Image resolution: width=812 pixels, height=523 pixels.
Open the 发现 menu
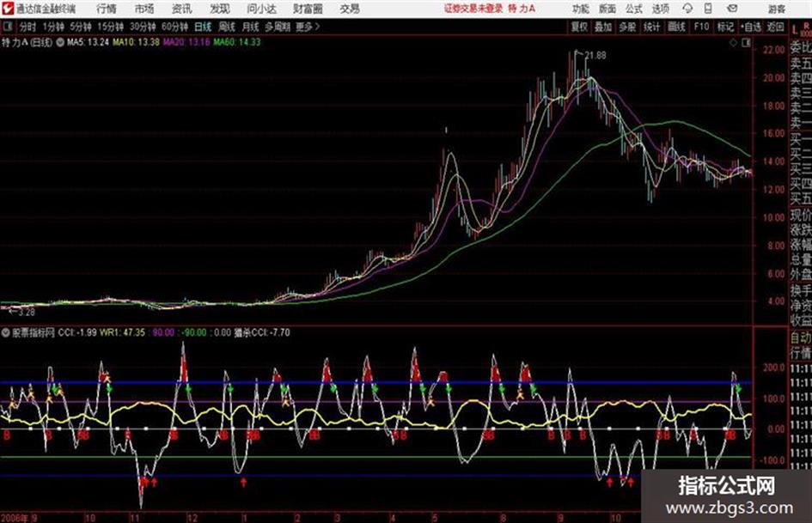click(x=219, y=9)
